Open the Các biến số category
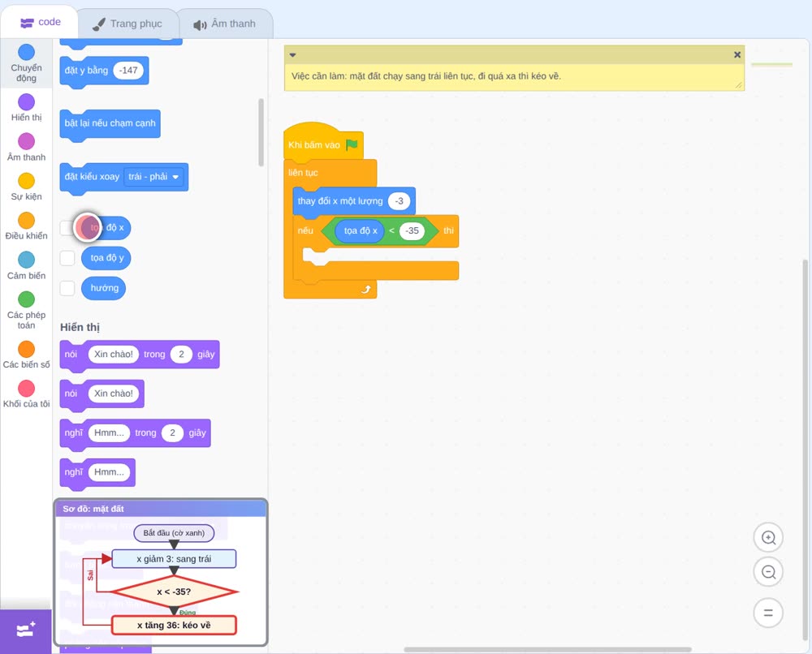 point(27,355)
